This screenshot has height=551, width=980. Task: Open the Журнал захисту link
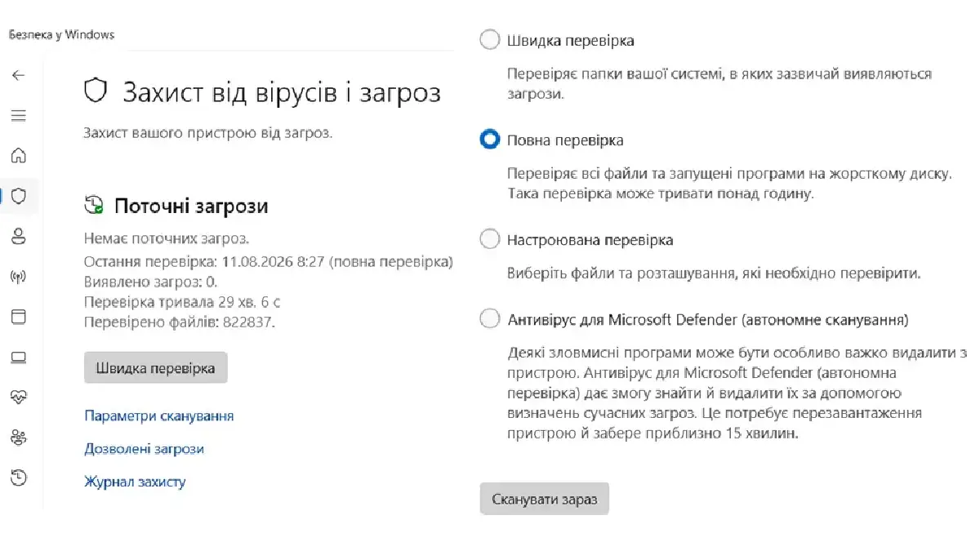(135, 482)
